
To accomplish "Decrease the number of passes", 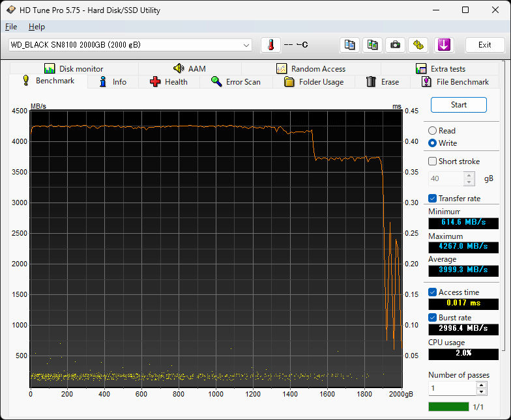I will [x=482, y=391].
